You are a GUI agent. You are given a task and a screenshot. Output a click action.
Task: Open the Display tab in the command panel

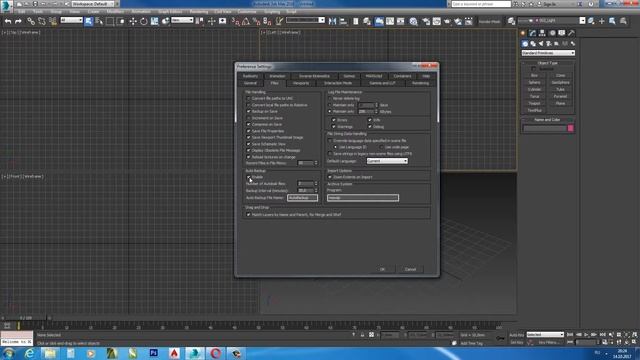click(562, 33)
